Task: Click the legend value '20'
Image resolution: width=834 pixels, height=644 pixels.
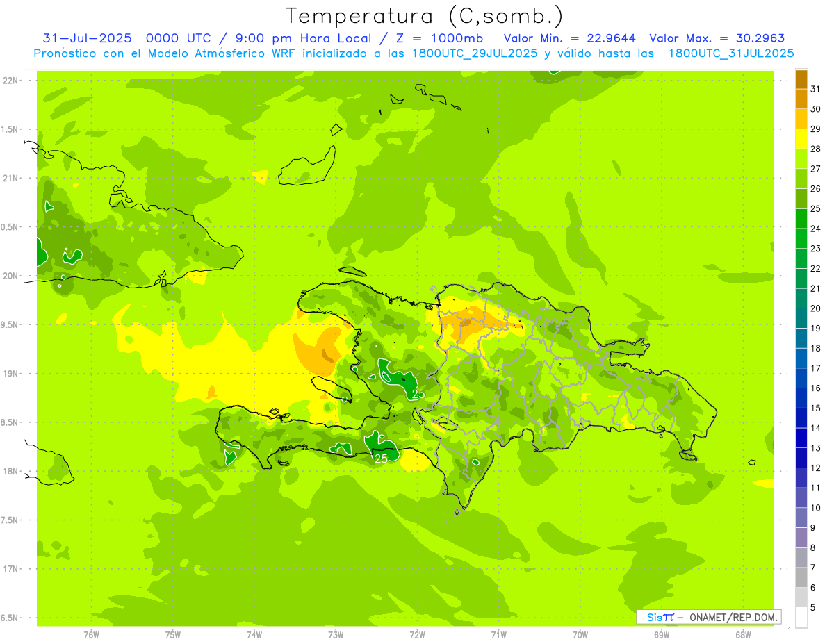Action: [x=816, y=308]
